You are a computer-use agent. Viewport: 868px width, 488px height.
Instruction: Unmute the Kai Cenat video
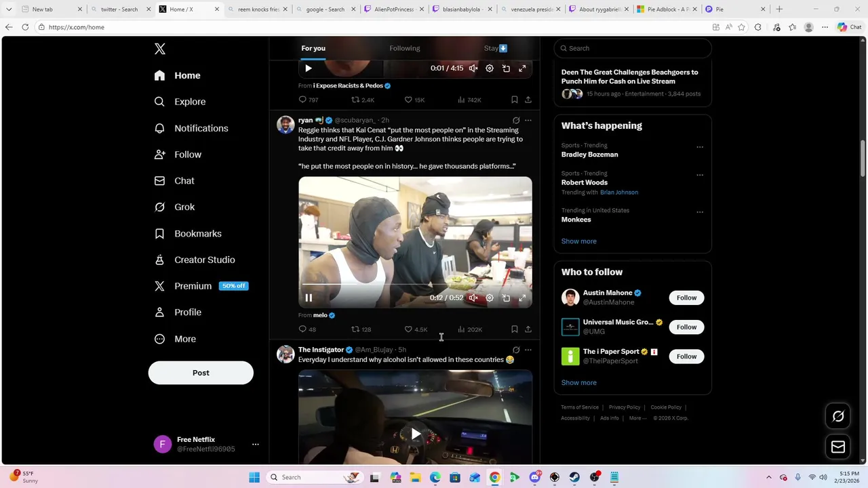click(x=473, y=298)
